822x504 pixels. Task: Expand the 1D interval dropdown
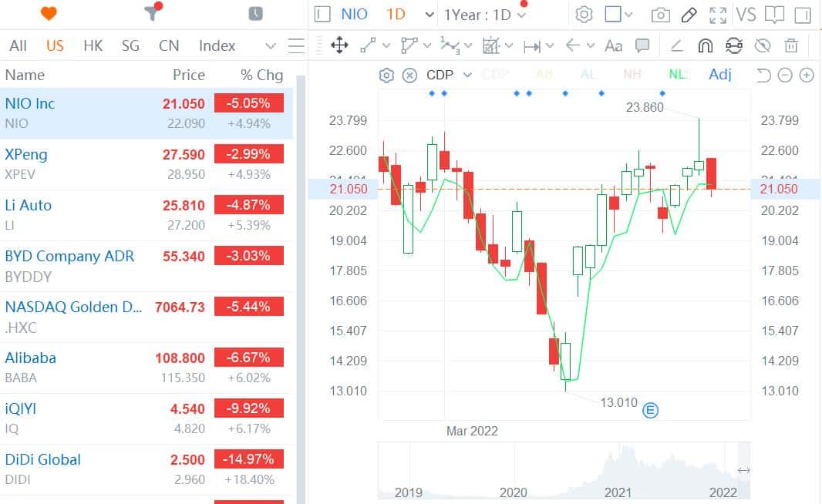pyautogui.click(x=430, y=15)
